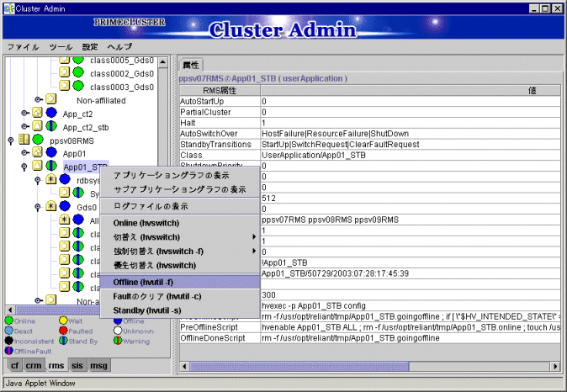Viewport: 567px width, 392px height.
Task: Click the yellow resource icon beside class0002_Gds0
Action: point(65,72)
